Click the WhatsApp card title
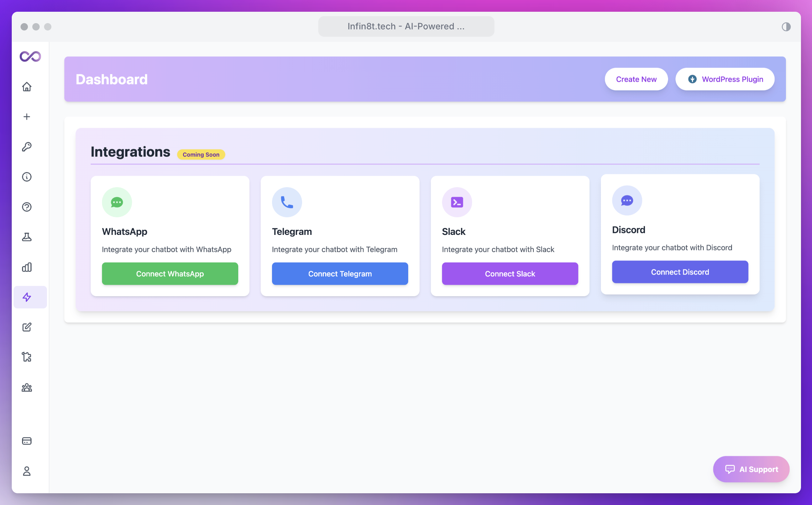The image size is (812, 505). point(124,232)
